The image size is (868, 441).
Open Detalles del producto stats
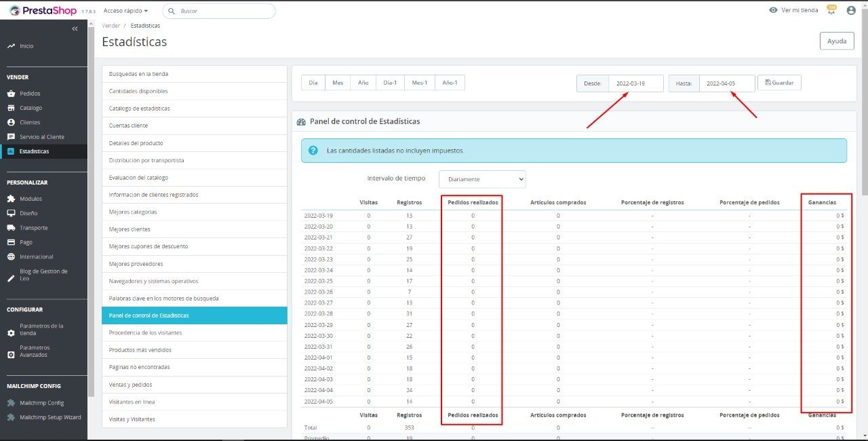coord(195,143)
